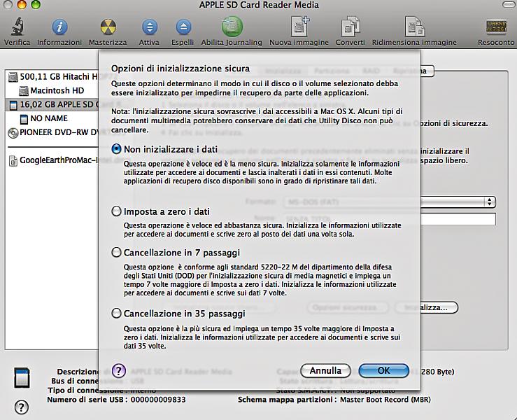Click the OK button
The width and height of the screenshot is (517, 420).
pos(384,371)
